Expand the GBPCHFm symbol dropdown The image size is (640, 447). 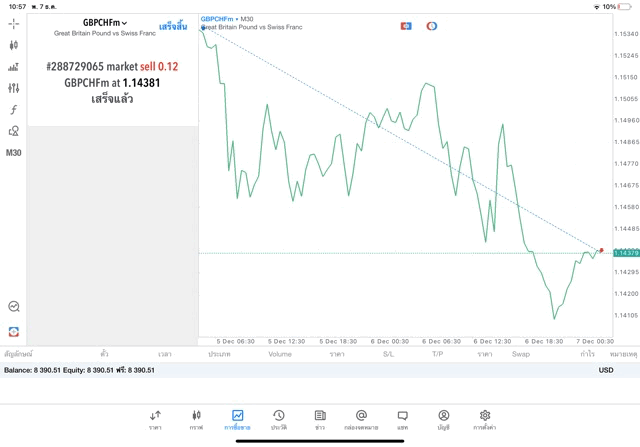(x=105, y=23)
